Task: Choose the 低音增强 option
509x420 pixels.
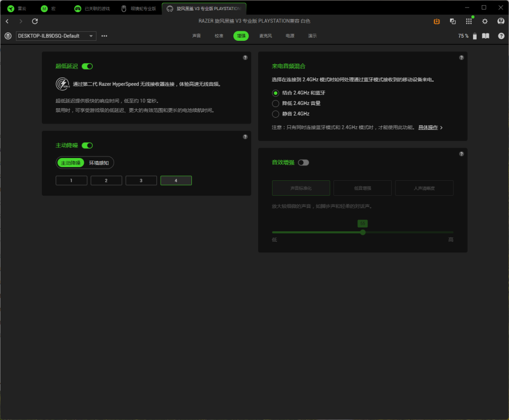Action: pyautogui.click(x=363, y=188)
